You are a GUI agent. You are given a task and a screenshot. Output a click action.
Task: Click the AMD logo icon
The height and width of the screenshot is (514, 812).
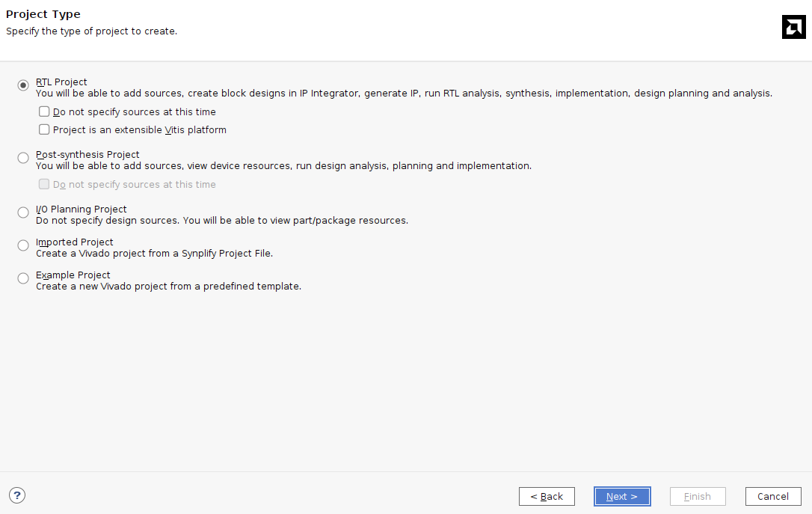tap(793, 27)
